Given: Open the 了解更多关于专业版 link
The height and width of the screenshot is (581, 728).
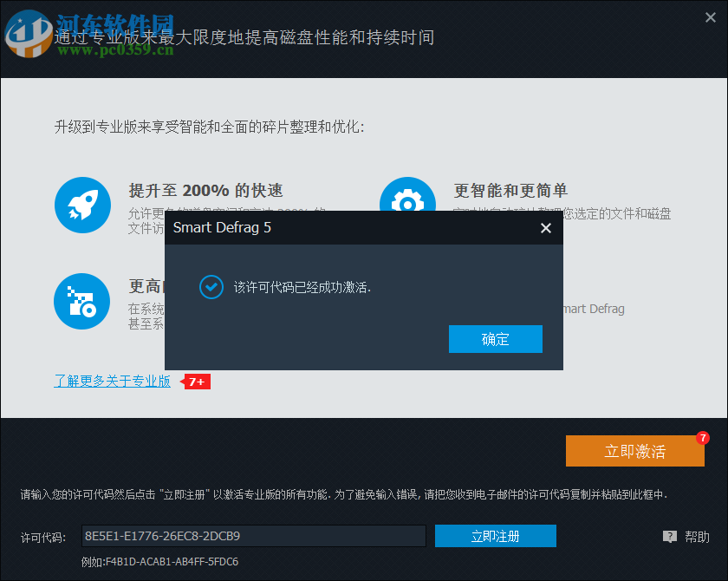Looking at the screenshot, I should [112, 381].
